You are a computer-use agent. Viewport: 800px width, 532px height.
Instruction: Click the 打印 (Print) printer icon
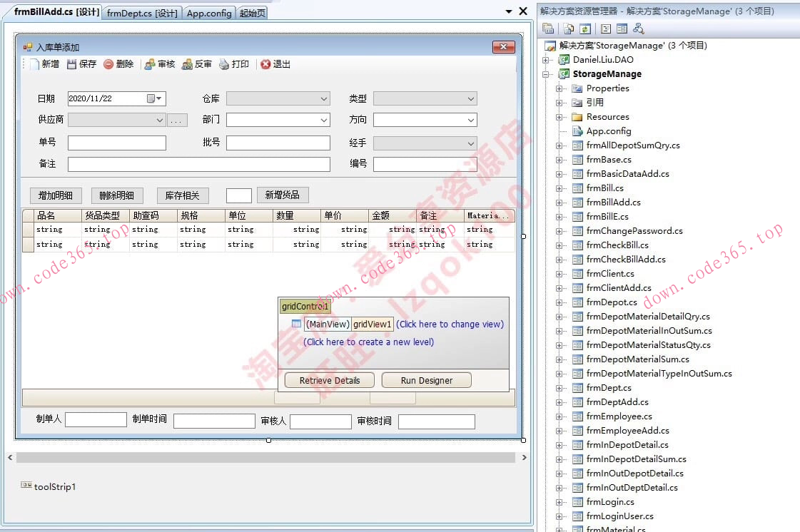coord(224,64)
